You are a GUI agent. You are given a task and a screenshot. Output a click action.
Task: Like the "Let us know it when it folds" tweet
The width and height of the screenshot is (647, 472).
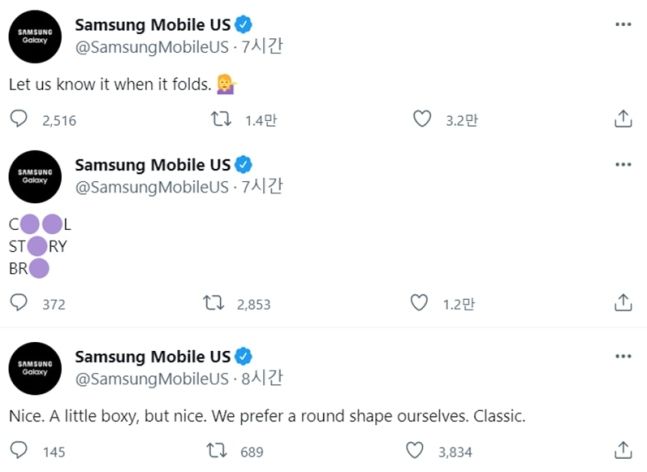pyautogui.click(x=422, y=119)
